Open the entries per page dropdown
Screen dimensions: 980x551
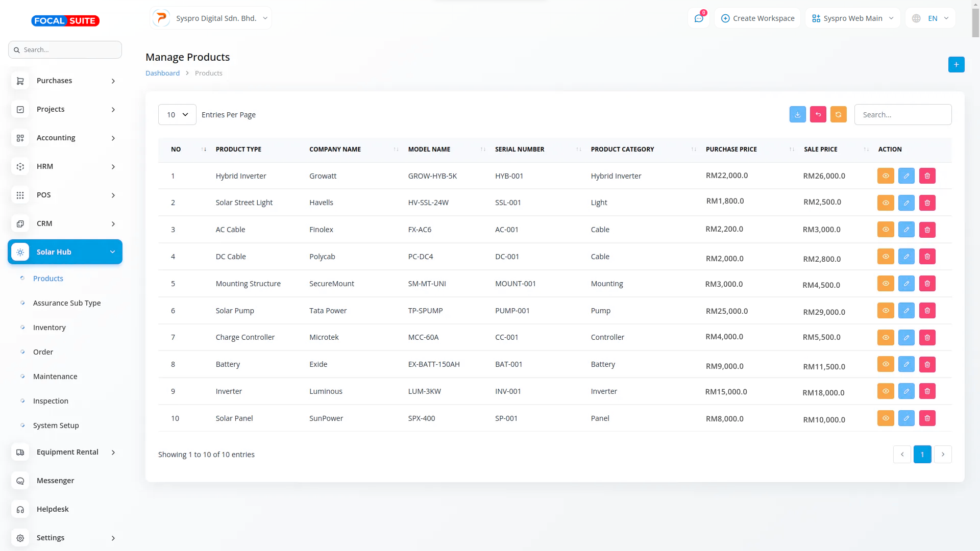pyautogui.click(x=177, y=115)
